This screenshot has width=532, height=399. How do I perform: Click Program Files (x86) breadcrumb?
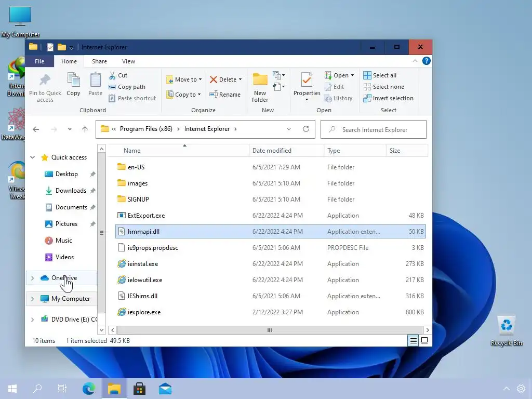146,129
